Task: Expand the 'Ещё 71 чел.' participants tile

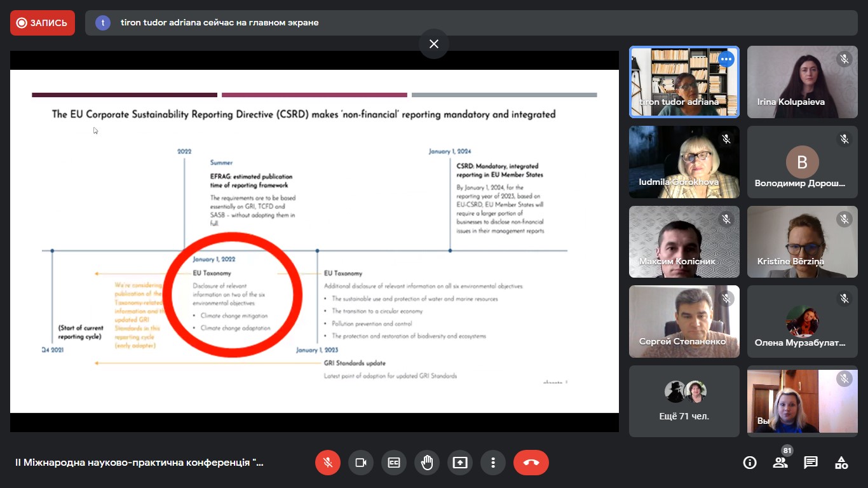Action: (684, 401)
